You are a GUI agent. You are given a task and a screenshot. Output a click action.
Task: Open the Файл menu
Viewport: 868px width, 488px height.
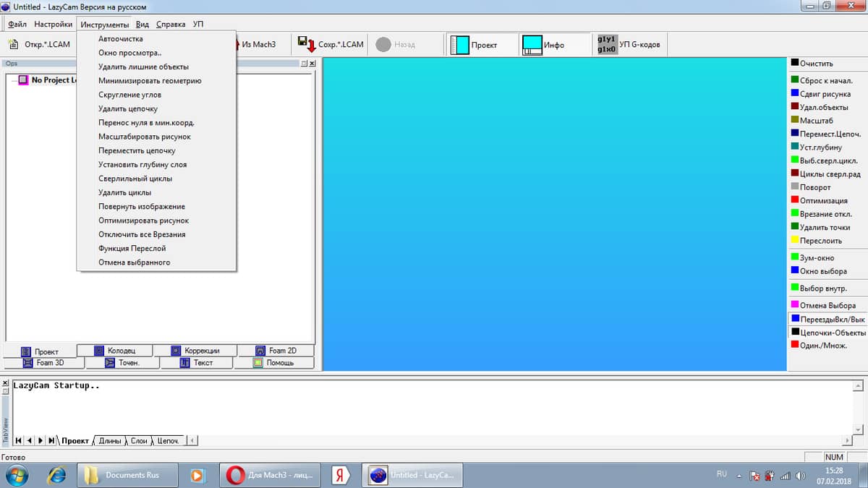pos(17,24)
